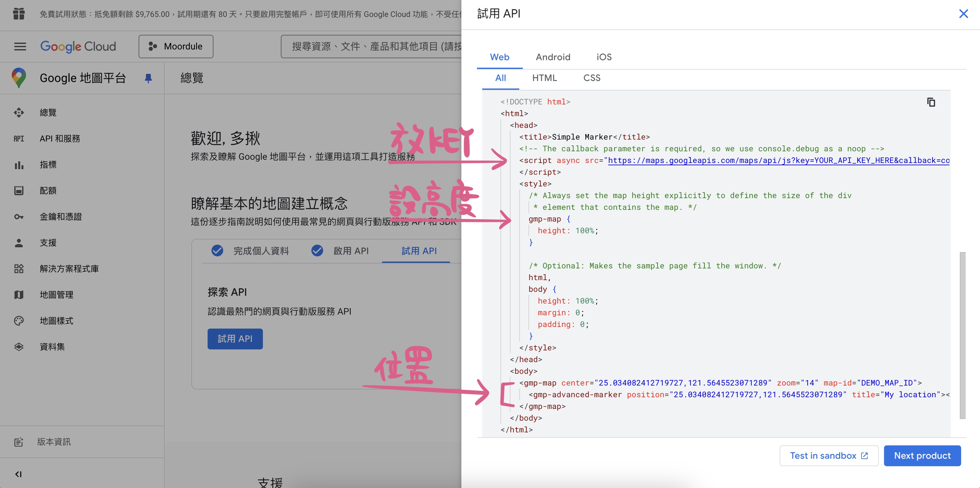Click the 地圖管理 map icon
This screenshot has height=488, width=980.
(18, 294)
